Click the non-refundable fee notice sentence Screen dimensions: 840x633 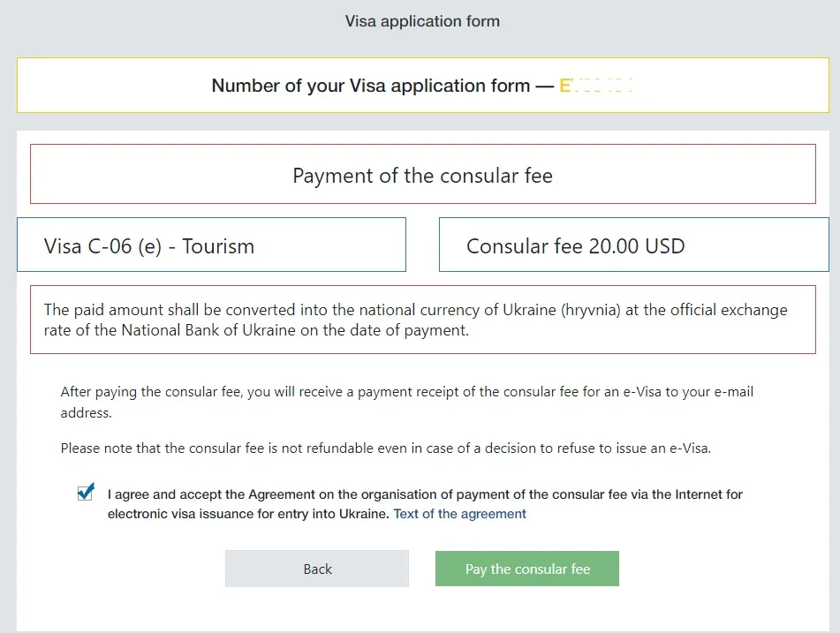386,448
